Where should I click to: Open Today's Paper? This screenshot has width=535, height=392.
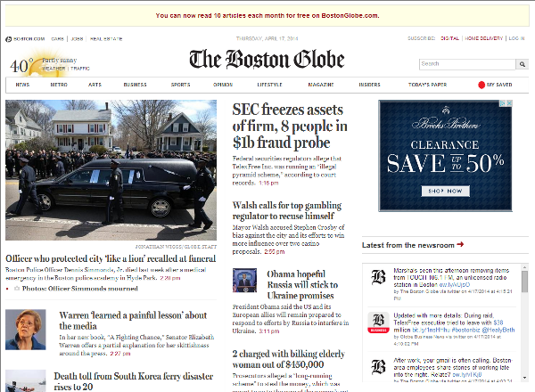tap(427, 85)
